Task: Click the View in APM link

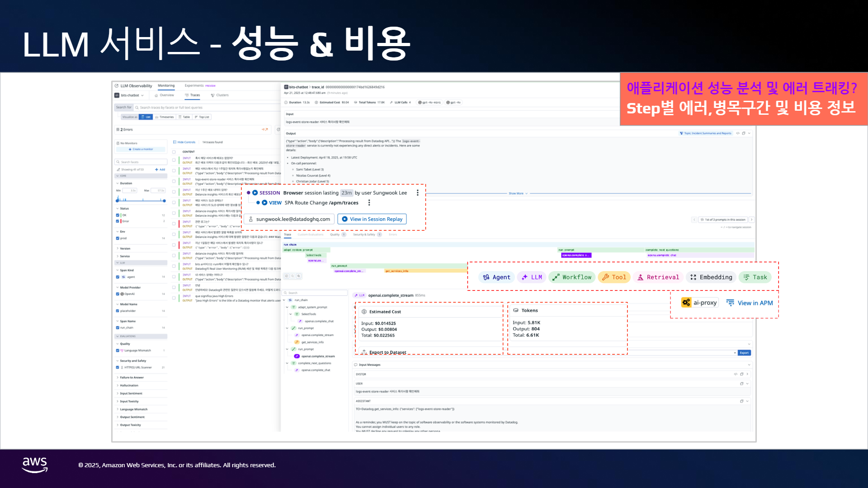Action: 750,303
